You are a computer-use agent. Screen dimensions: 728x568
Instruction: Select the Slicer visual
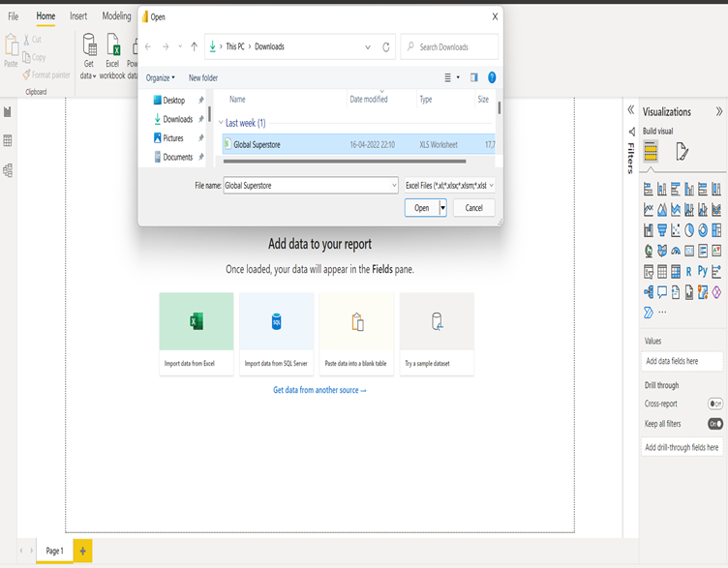tap(649, 272)
